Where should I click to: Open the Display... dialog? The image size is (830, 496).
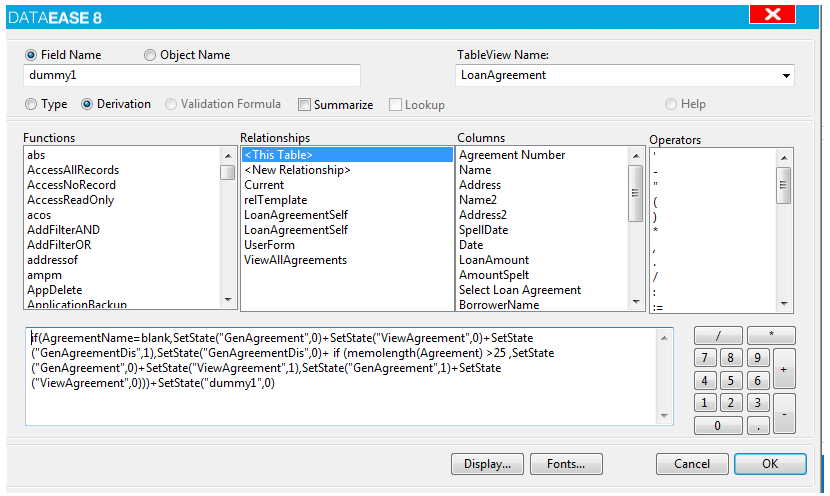487,464
